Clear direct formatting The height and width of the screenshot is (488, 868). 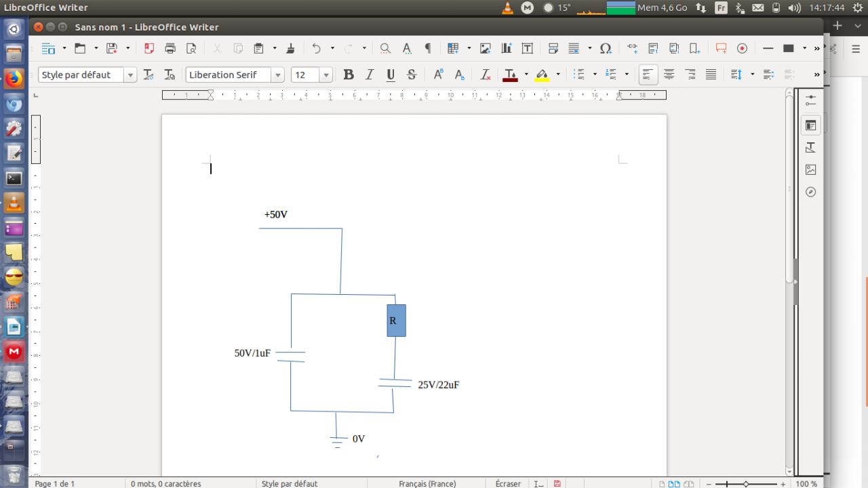486,75
